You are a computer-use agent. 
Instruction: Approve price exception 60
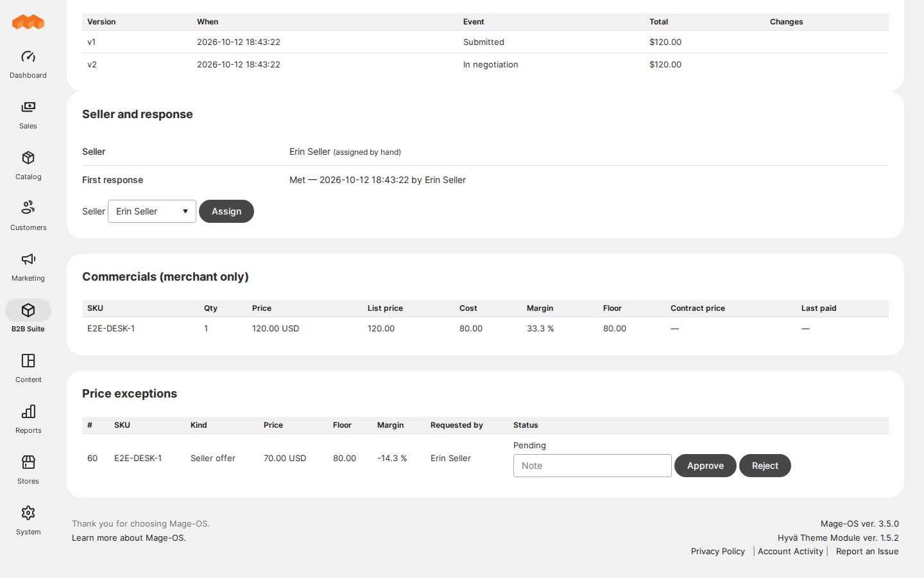click(705, 466)
